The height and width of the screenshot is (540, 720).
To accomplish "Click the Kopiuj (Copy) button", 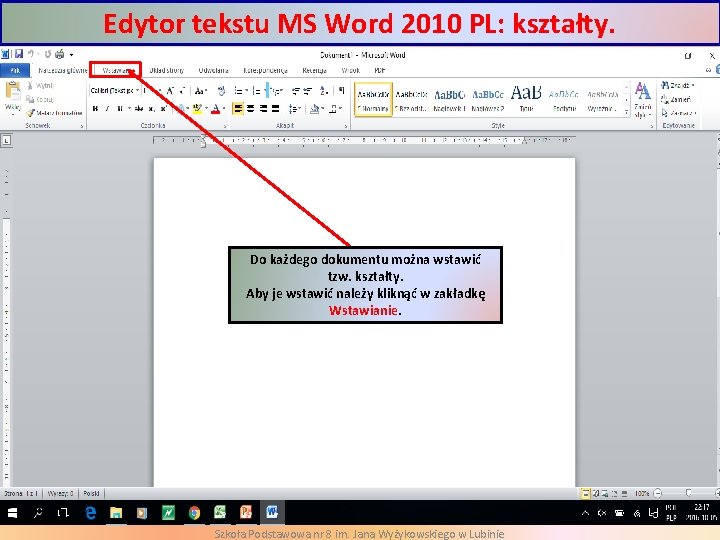I will pos(40,99).
